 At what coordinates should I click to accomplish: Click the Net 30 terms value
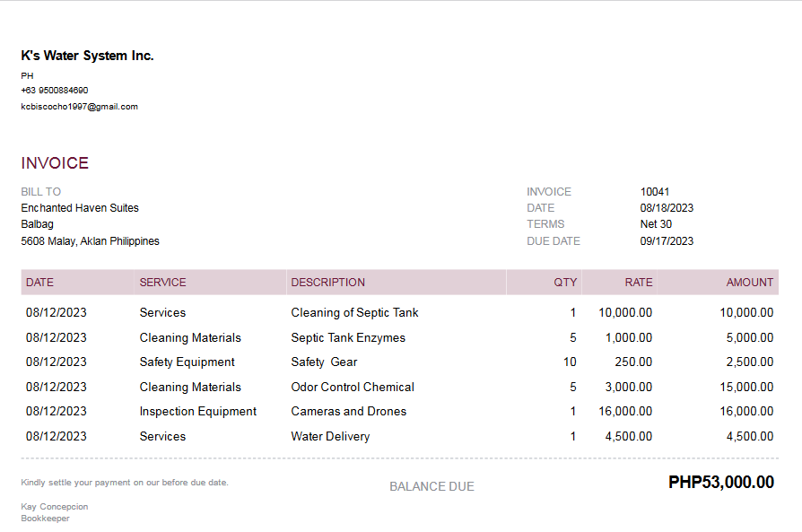coord(656,224)
